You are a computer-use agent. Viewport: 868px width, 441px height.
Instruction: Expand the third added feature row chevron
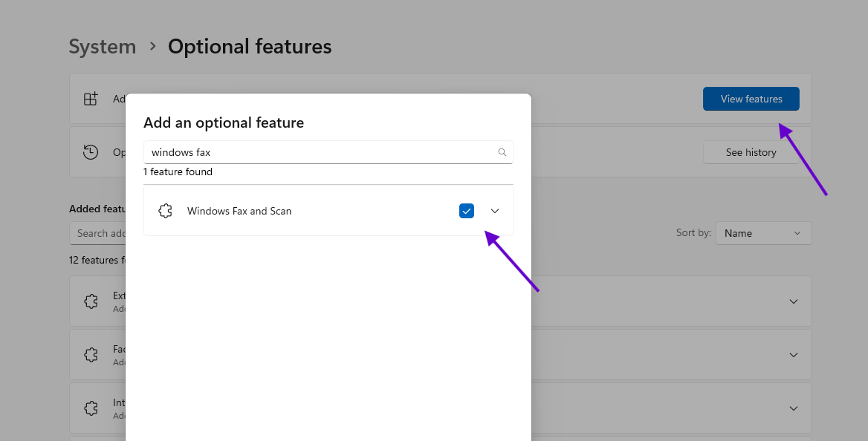pyautogui.click(x=794, y=408)
